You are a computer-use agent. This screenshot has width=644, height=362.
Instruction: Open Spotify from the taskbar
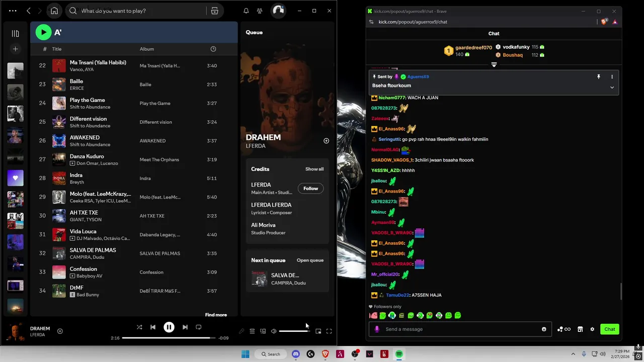coord(399,354)
